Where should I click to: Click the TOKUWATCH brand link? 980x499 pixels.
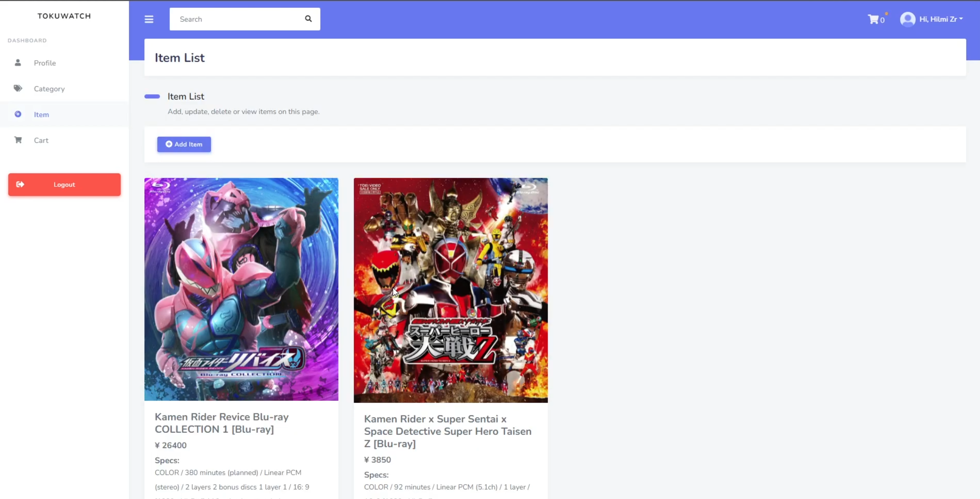[64, 16]
